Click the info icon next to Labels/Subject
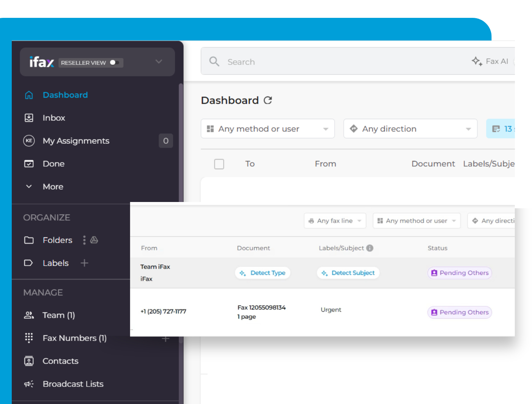The image size is (532, 404). 370,248
